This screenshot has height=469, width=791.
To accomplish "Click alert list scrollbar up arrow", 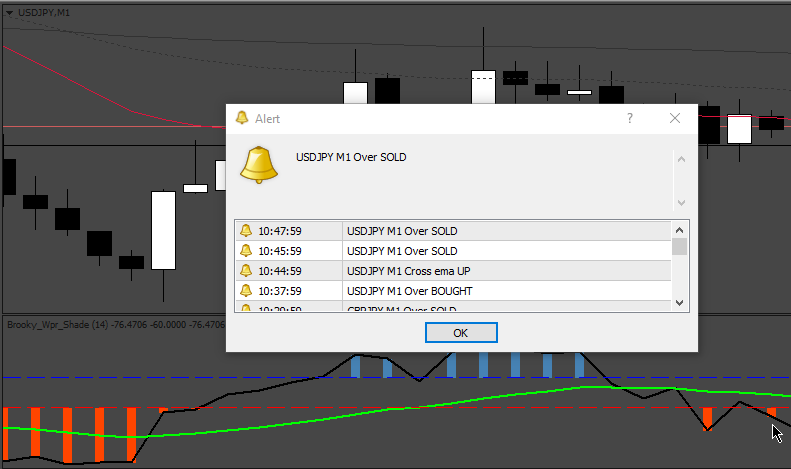I will [x=680, y=230].
